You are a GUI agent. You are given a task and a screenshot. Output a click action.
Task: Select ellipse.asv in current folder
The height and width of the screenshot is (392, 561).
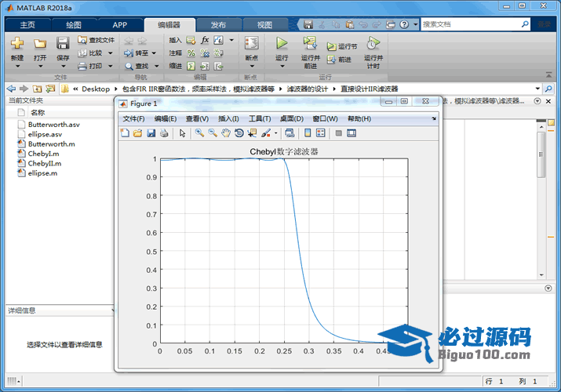click(x=45, y=134)
